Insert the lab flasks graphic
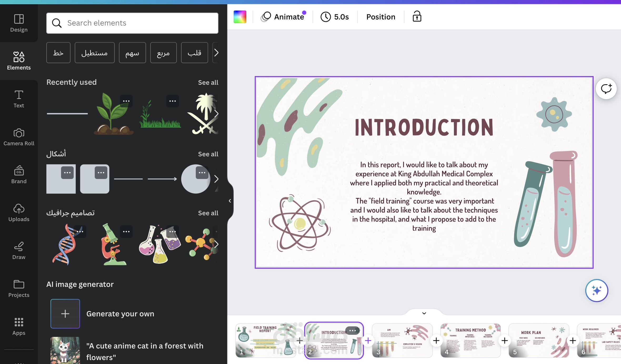 point(160,244)
